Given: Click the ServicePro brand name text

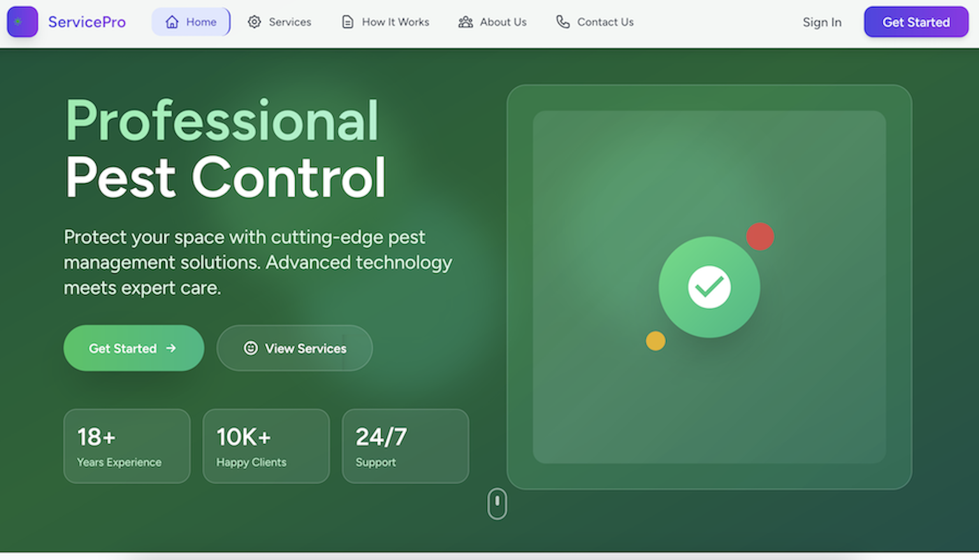Looking at the screenshot, I should click(x=87, y=22).
